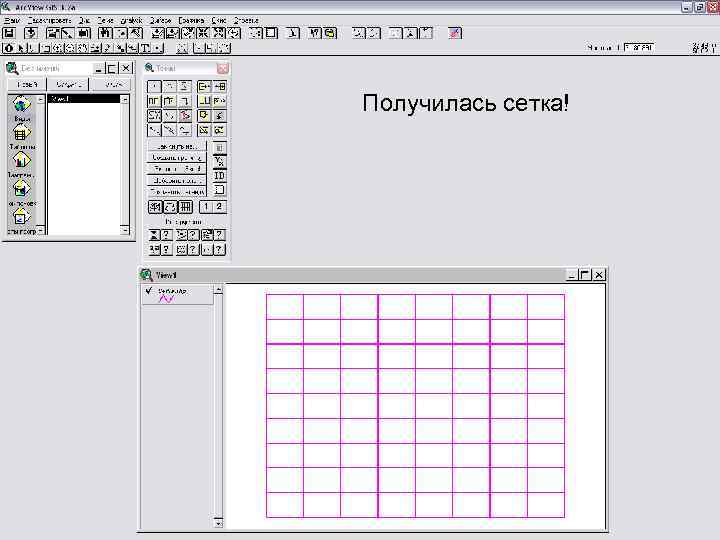Select the Pointer arrow tool
720x540 pixels.
coord(20,48)
